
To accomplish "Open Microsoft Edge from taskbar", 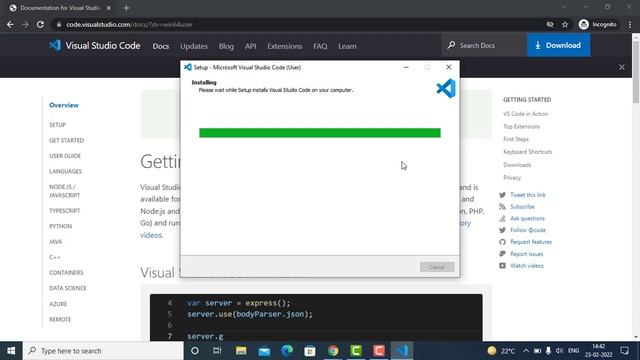I will [287, 351].
